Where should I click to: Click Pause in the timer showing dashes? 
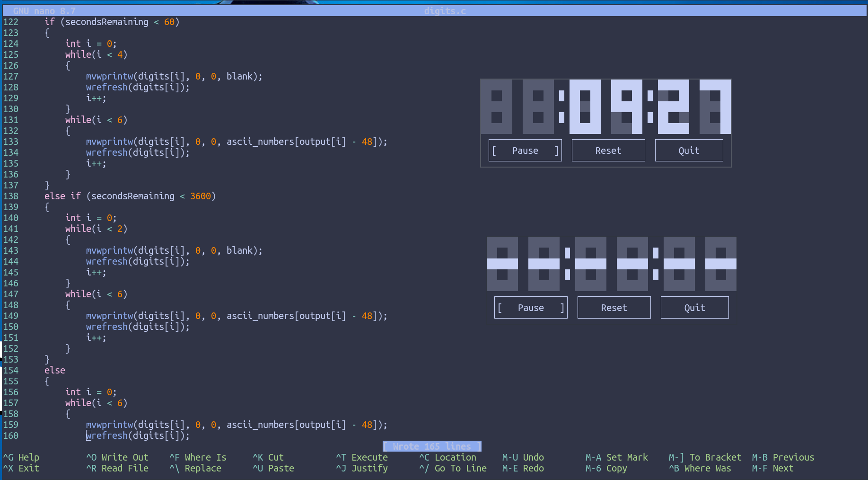pyautogui.click(x=531, y=308)
